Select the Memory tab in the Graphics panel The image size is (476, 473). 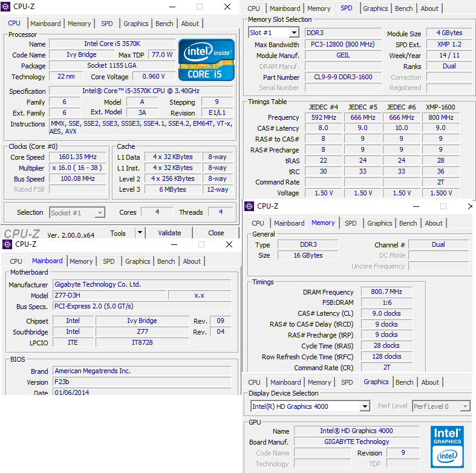click(x=319, y=382)
